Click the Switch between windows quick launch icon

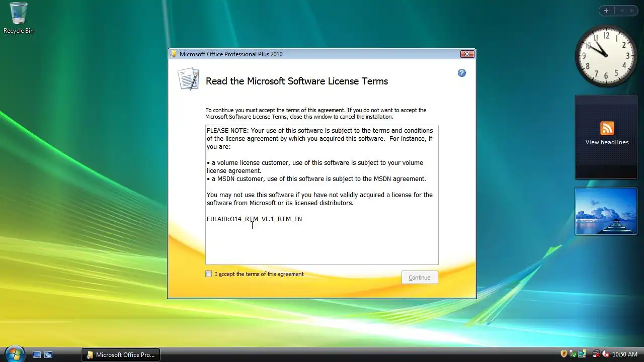[48, 354]
